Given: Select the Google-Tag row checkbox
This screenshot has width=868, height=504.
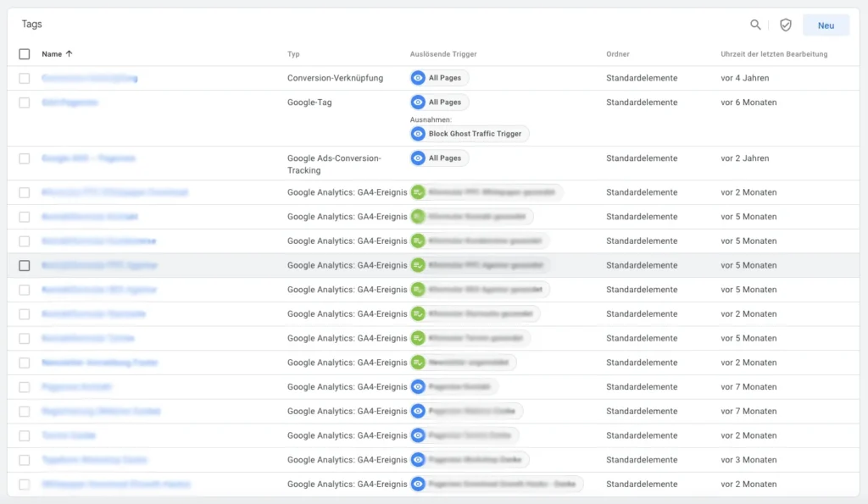Looking at the screenshot, I should (25, 102).
